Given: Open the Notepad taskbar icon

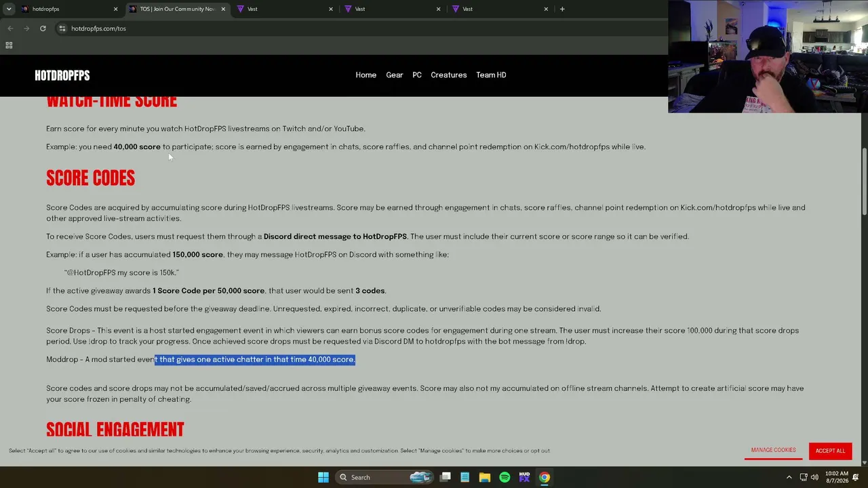Looking at the screenshot, I should pos(465,477).
